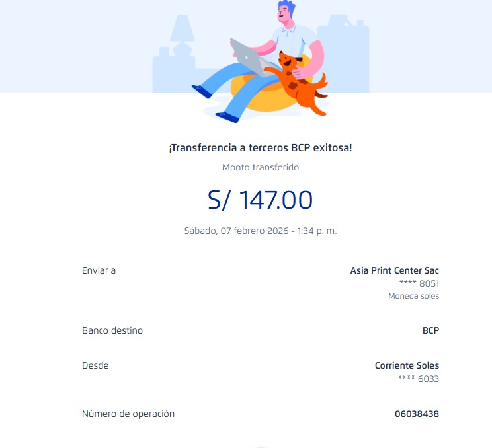
Task: Click the Corriente Soles source account
Action: coord(407,365)
